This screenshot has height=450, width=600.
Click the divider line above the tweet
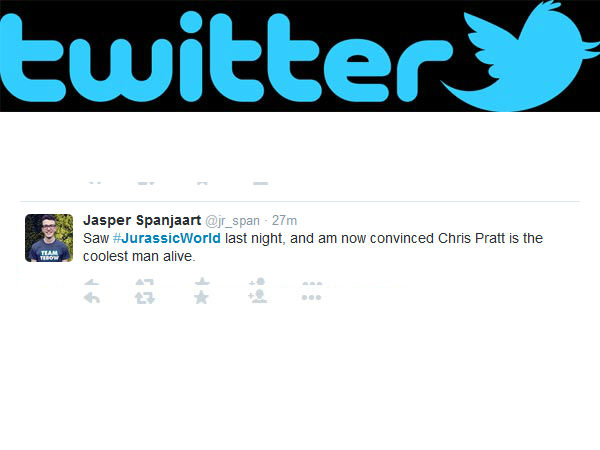[x=300, y=201]
